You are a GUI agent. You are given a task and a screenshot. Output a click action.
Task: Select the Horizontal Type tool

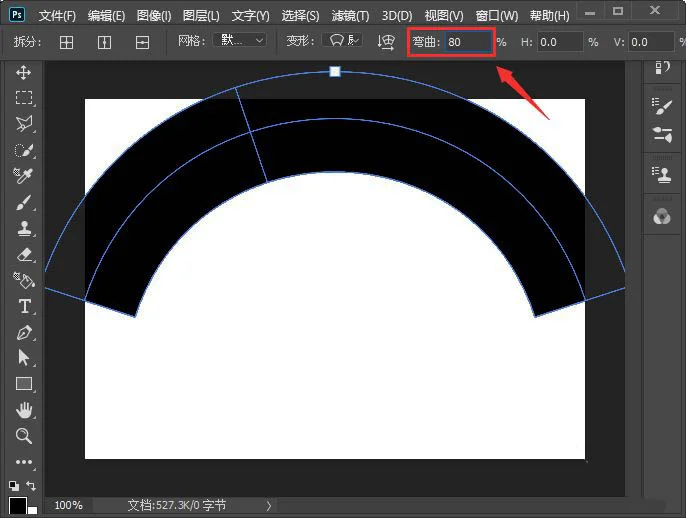(23, 306)
